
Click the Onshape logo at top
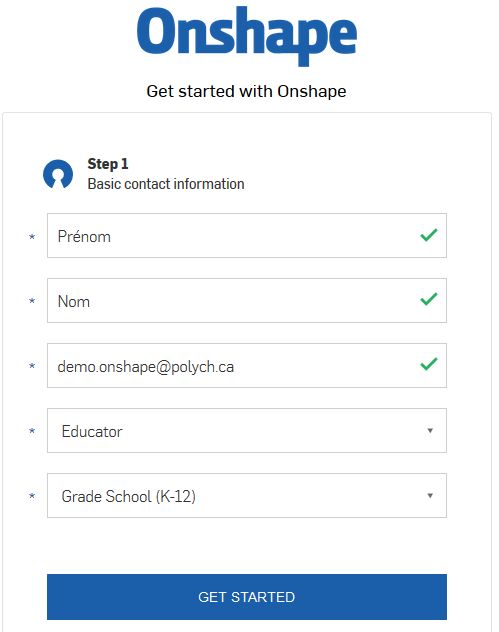coord(247,35)
